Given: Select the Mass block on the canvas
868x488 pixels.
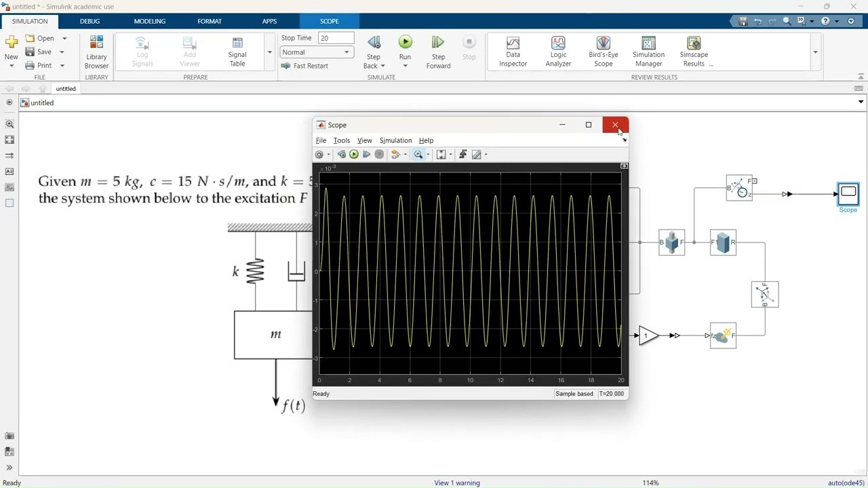Looking at the screenshot, I should pyautogui.click(x=723, y=243).
